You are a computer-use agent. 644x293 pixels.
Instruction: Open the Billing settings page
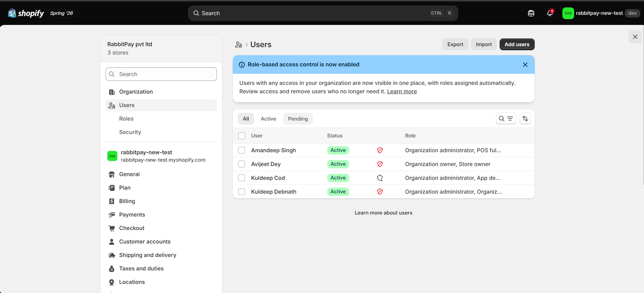[161, 201]
